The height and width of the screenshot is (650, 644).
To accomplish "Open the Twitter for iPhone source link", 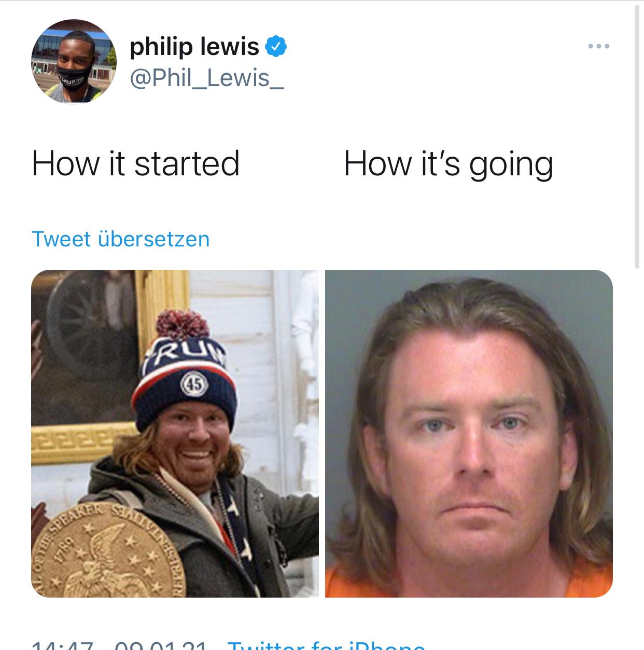I will click(x=326, y=646).
